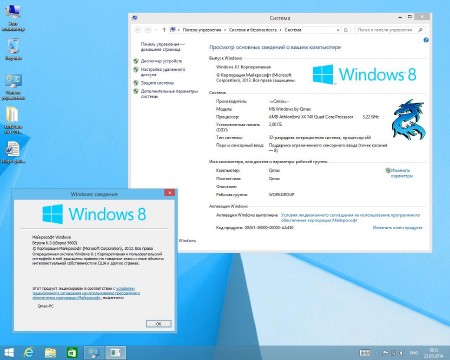Click the 'Панель управления' breadcrumb
450x360 pixels.
tap(202, 30)
